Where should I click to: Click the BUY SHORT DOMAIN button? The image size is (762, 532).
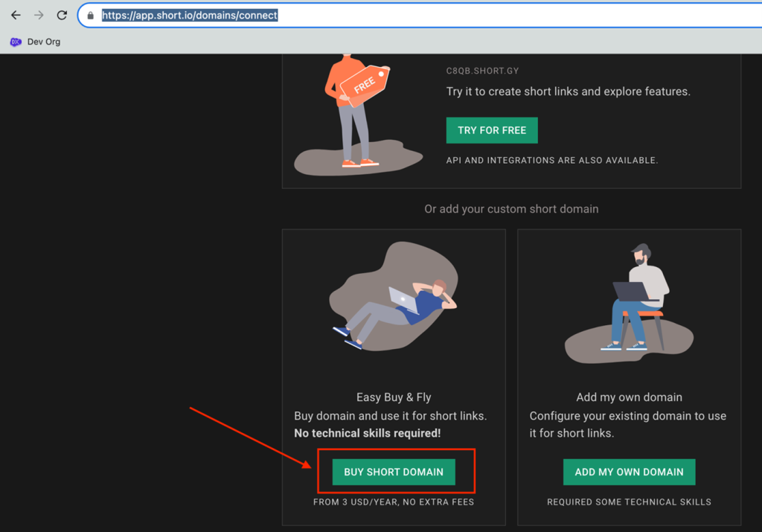click(394, 472)
